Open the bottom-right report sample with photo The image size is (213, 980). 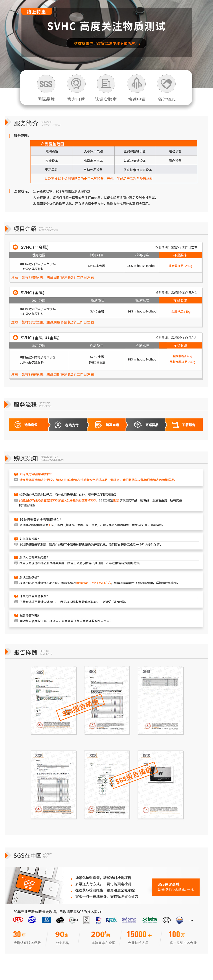[x=160, y=784]
